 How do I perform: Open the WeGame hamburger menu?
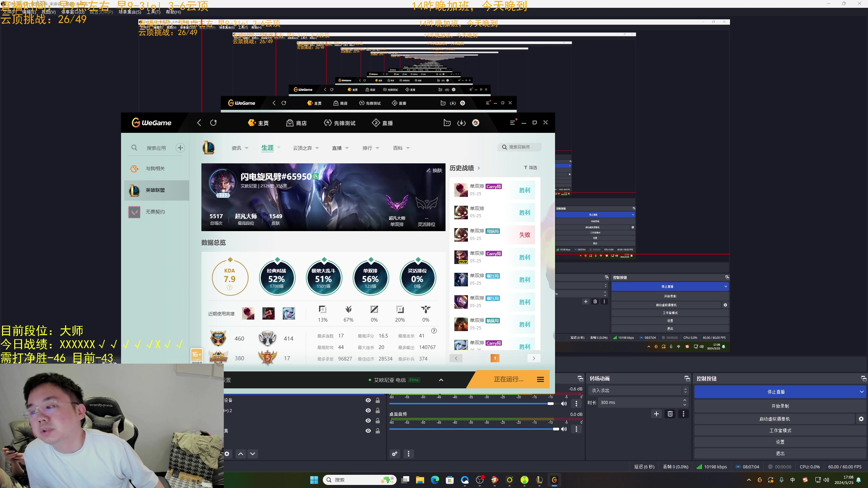pyautogui.click(x=513, y=123)
